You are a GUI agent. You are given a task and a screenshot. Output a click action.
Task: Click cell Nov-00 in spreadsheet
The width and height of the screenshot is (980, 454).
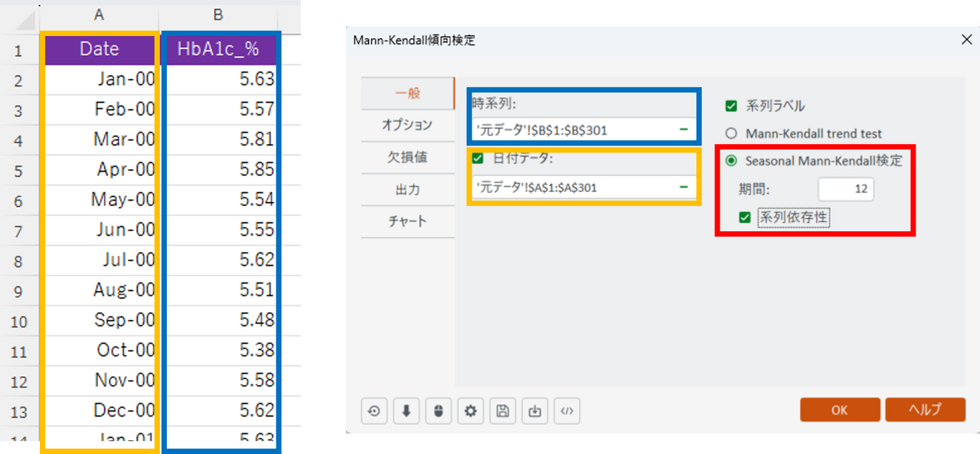[100, 380]
